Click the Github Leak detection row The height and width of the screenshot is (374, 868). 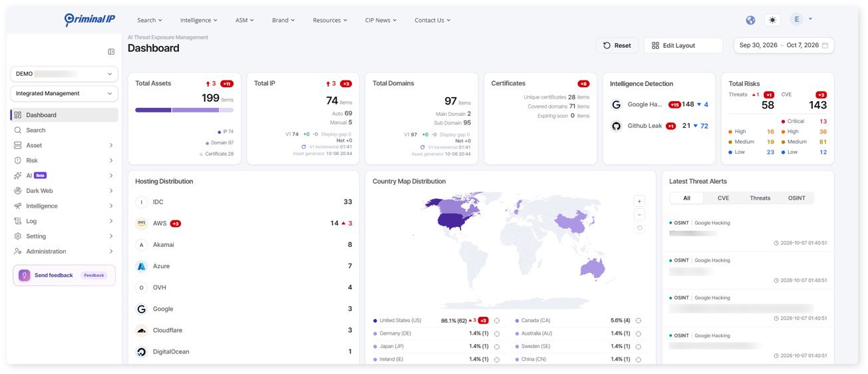(659, 126)
